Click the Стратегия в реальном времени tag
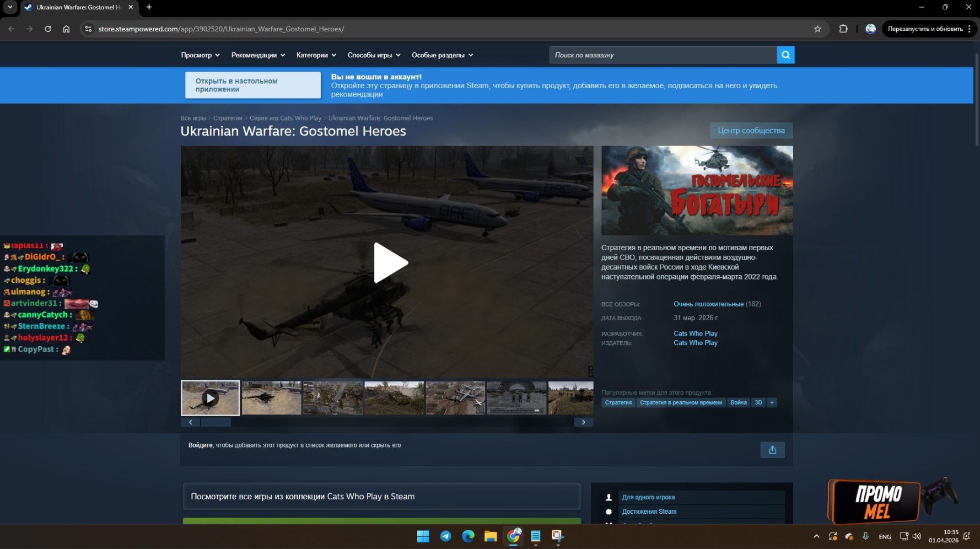This screenshot has height=549, width=980. click(x=681, y=402)
